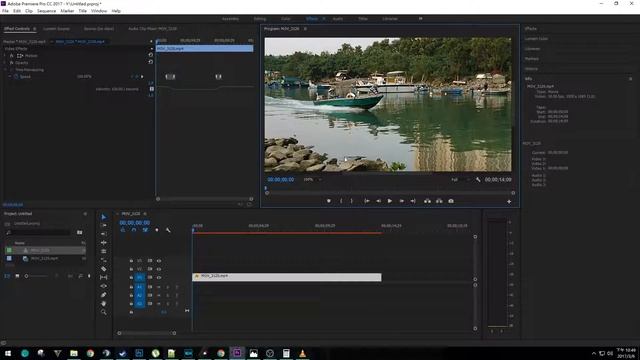This screenshot has width=640, height=360.
Task: Select the Track Select Forward tool
Action: coord(104,225)
